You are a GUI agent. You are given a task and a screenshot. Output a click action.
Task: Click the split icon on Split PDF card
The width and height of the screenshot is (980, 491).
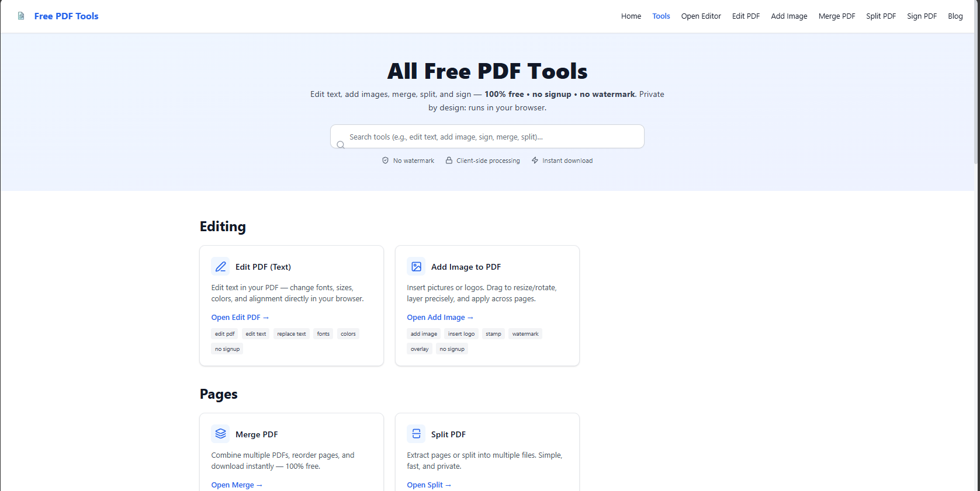(x=416, y=434)
